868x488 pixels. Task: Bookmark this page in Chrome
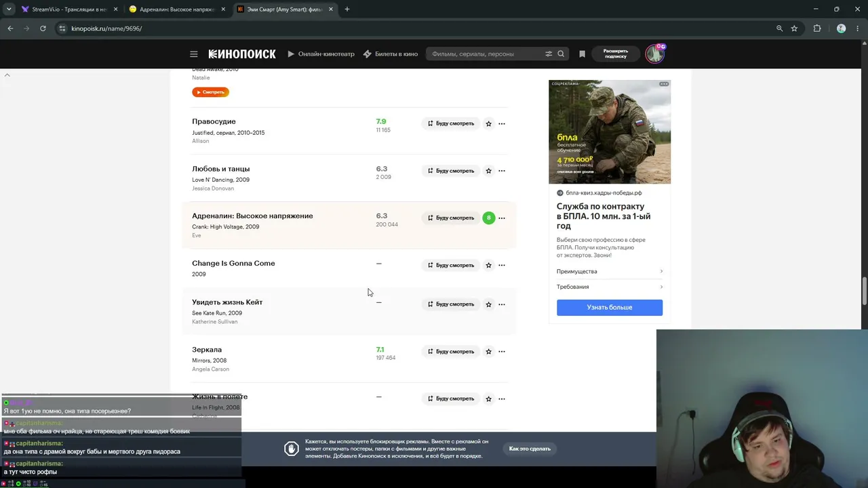point(794,28)
